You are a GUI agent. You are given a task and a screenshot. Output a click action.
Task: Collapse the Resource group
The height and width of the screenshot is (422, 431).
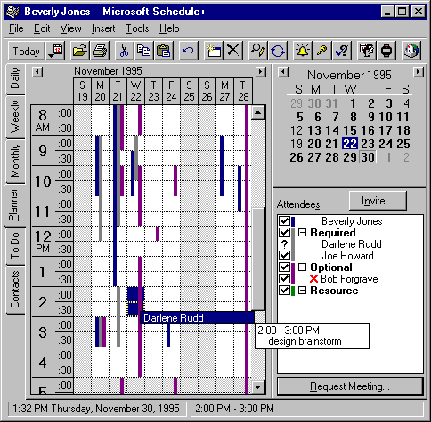click(x=302, y=290)
